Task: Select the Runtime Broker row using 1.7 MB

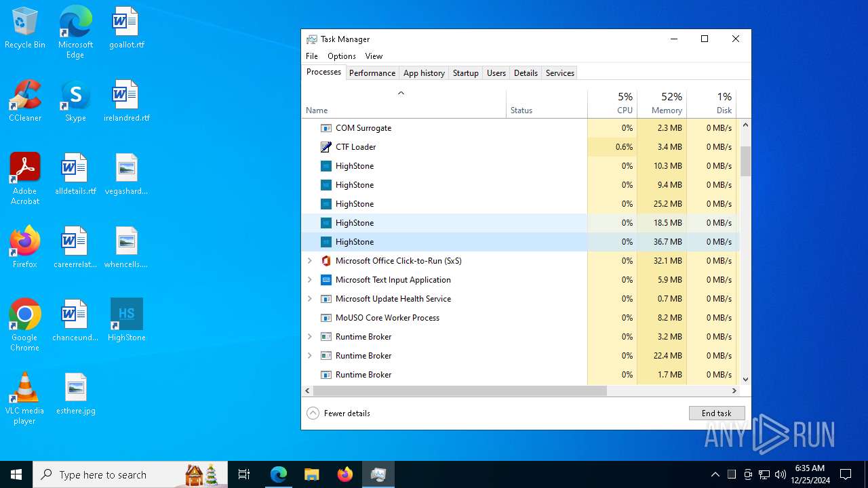Action: point(520,375)
